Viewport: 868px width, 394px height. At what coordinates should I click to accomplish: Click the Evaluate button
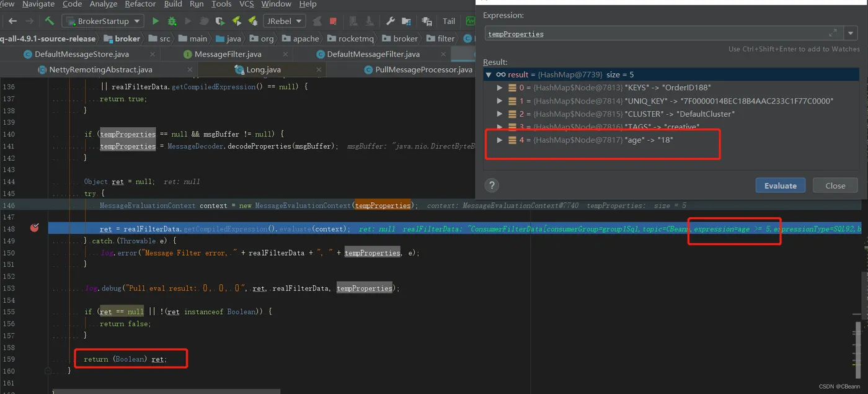[x=780, y=186]
